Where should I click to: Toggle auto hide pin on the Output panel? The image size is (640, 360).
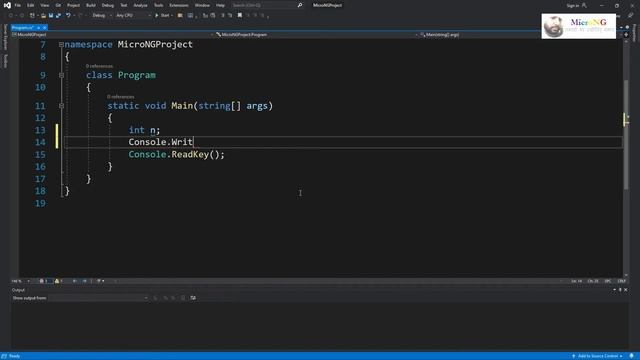pos(620,290)
